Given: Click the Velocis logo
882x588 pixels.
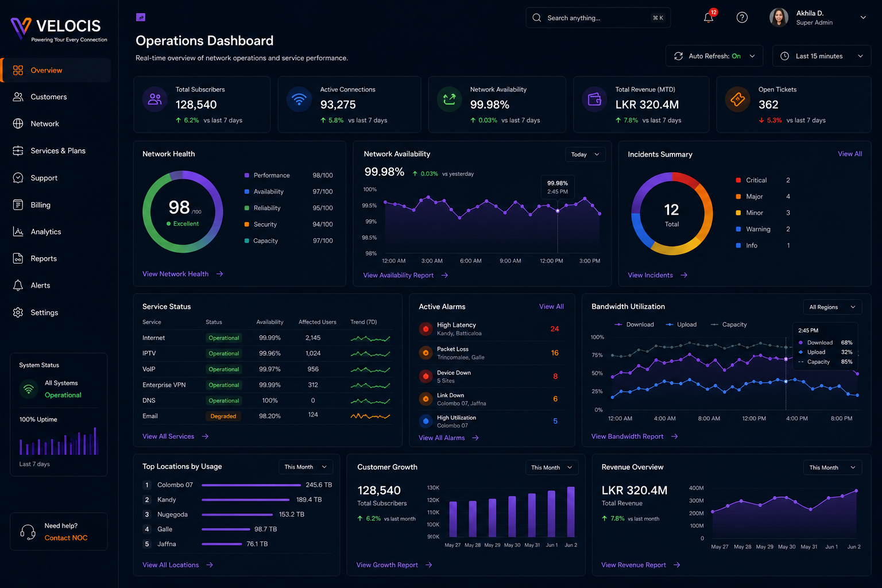Looking at the screenshot, I should click(59, 29).
